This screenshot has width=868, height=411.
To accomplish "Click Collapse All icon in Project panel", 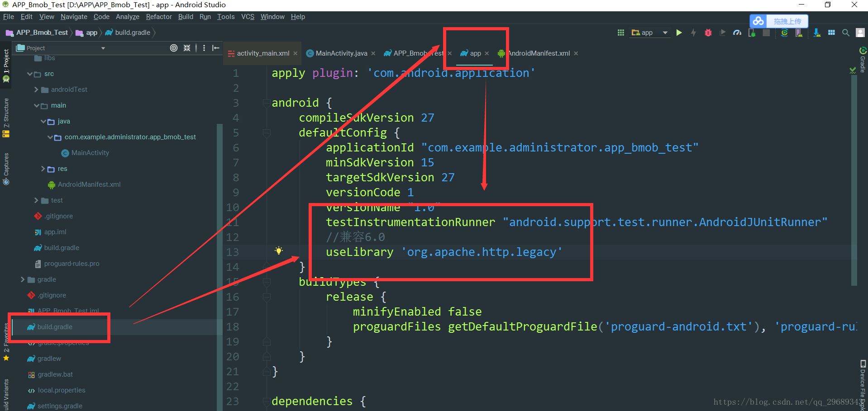I will click(187, 48).
